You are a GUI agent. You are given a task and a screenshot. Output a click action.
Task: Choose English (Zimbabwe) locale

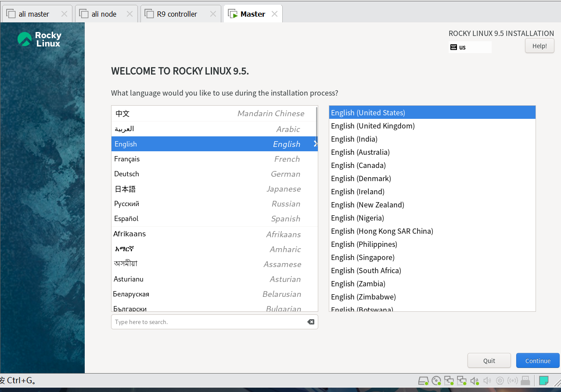click(432, 297)
